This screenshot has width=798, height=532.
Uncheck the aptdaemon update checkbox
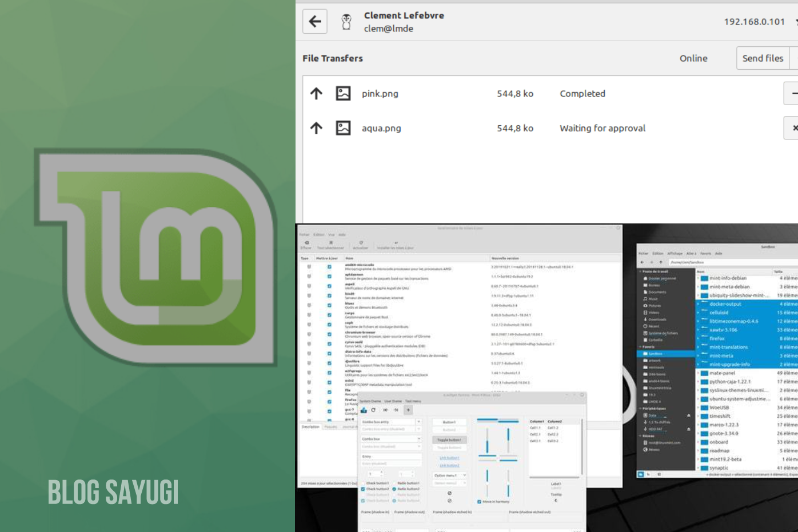pyautogui.click(x=329, y=277)
